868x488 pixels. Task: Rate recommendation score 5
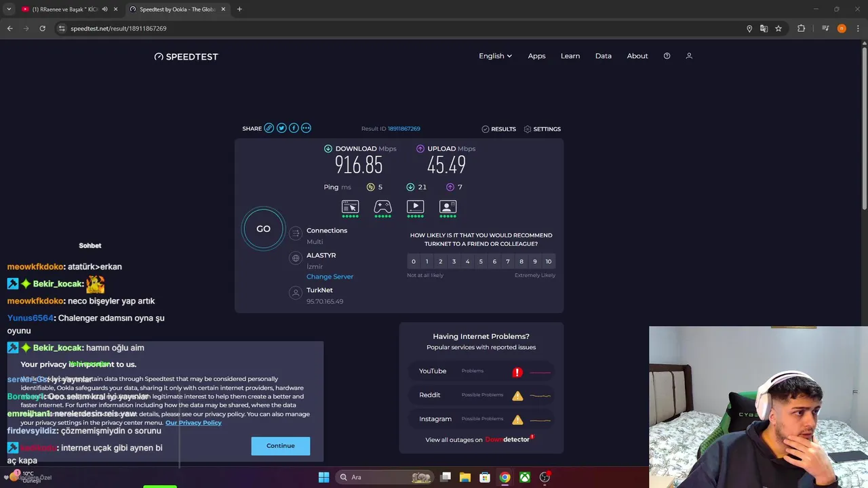pos(481,262)
